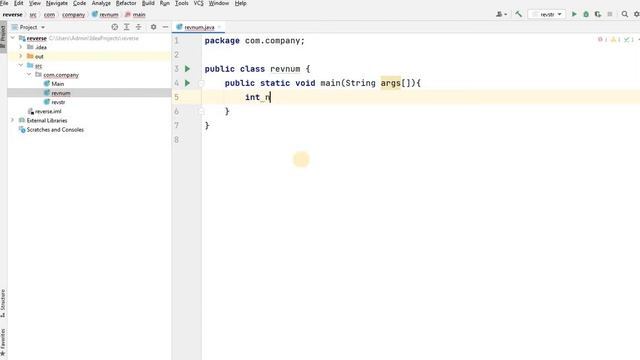The image size is (640, 360).
Task: Start debugging with the green bug icon
Action: point(586,14)
